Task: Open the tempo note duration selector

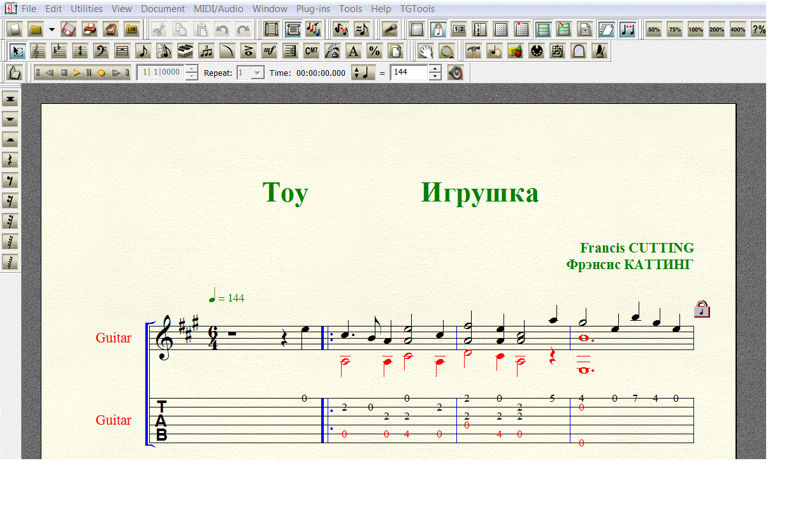Action: [x=363, y=73]
